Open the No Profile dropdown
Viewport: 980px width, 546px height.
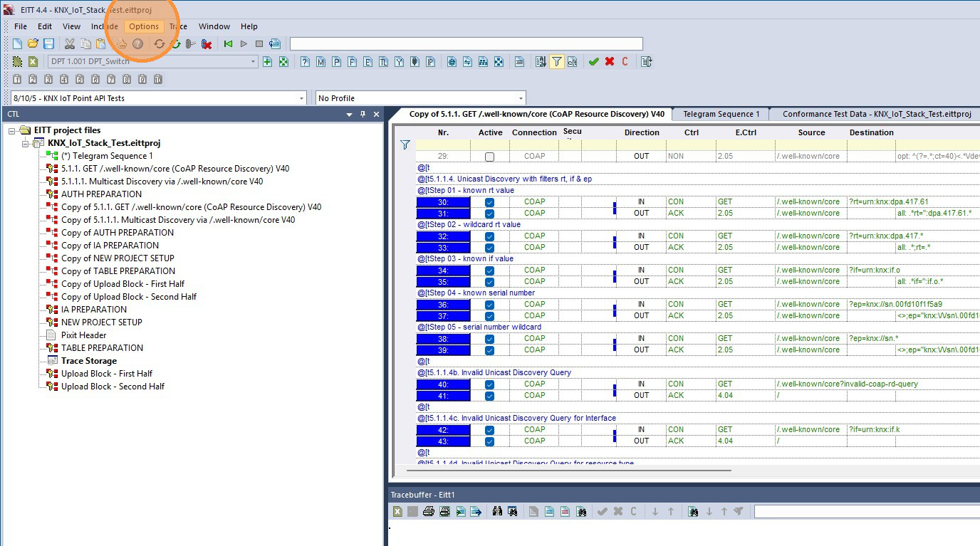point(521,98)
